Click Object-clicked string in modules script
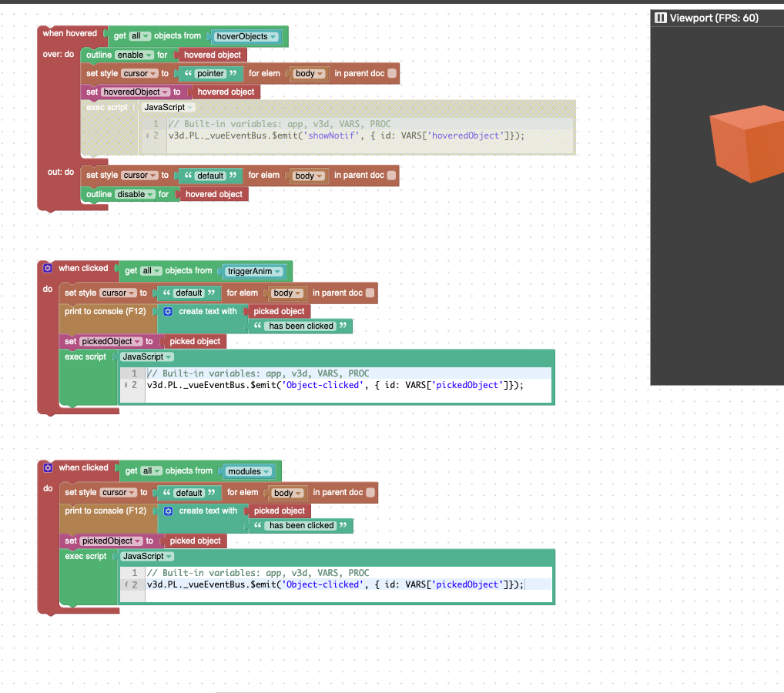The height and width of the screenshot is (693, 784). tap(323, 584)
